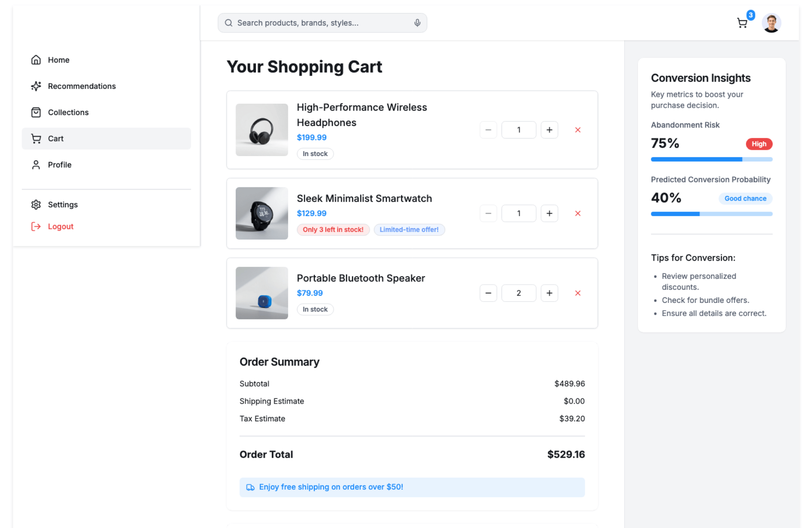Click the headphones product thumbnail
812x528 pixels.
point(262,130)
